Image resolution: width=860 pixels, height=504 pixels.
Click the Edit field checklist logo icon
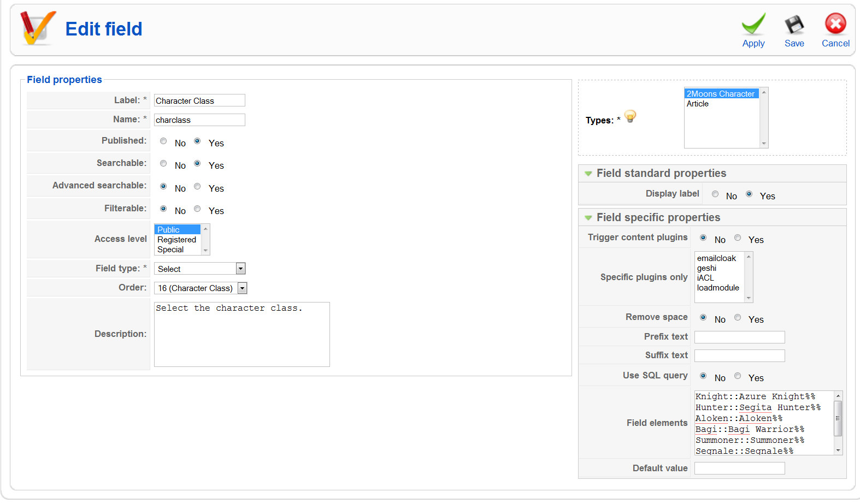(37, 28)
